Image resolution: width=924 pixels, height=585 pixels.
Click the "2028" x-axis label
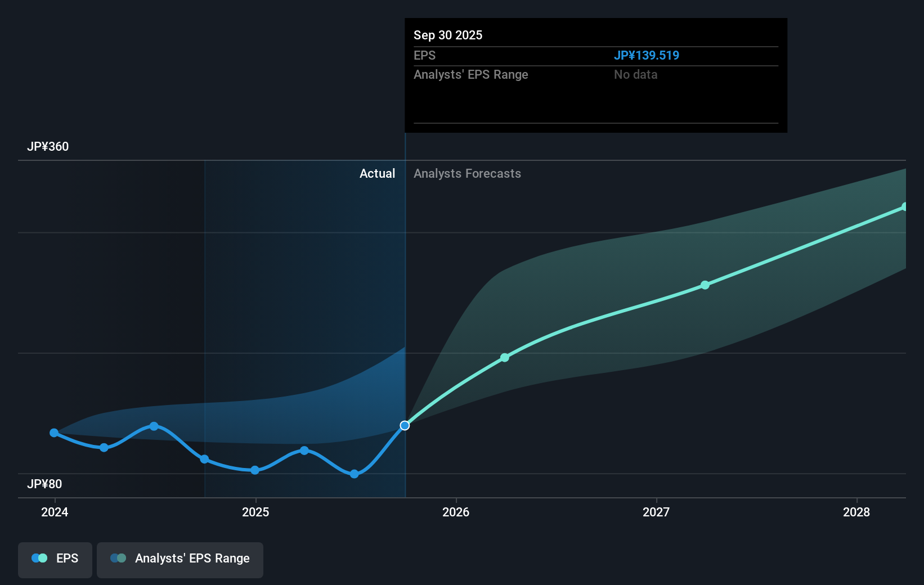click(x=856, y=512)
